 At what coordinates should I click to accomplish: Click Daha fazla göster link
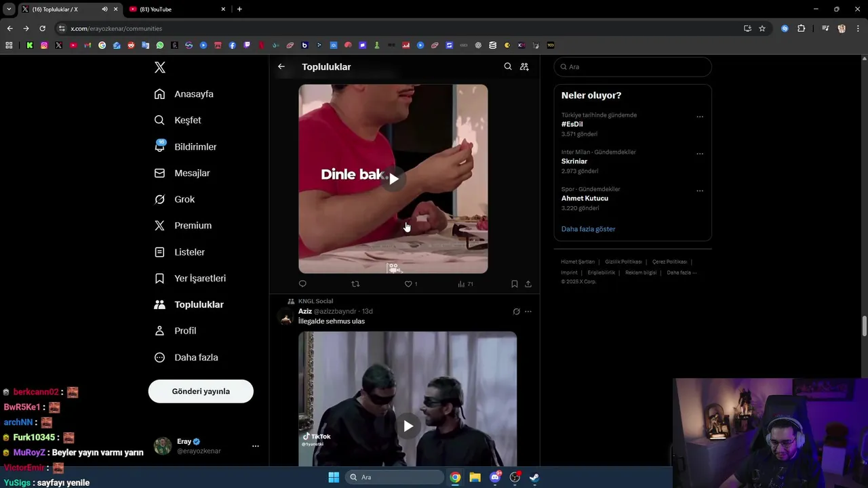(x=588, y=229)
